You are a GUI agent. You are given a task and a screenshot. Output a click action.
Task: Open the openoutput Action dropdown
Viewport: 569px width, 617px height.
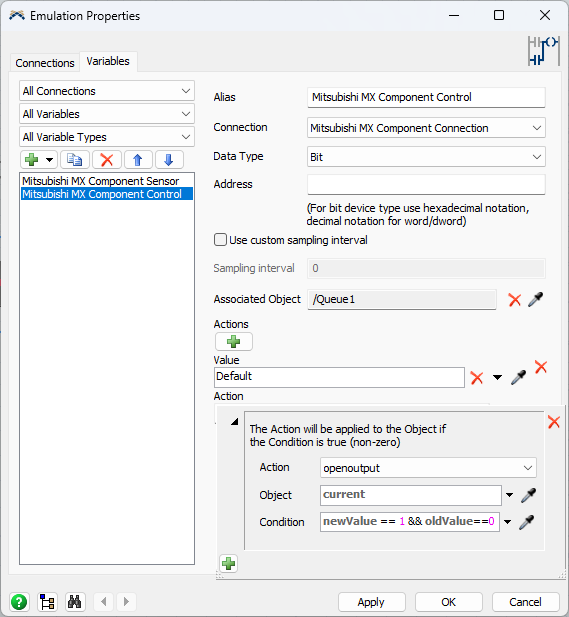tap(428, 468)
